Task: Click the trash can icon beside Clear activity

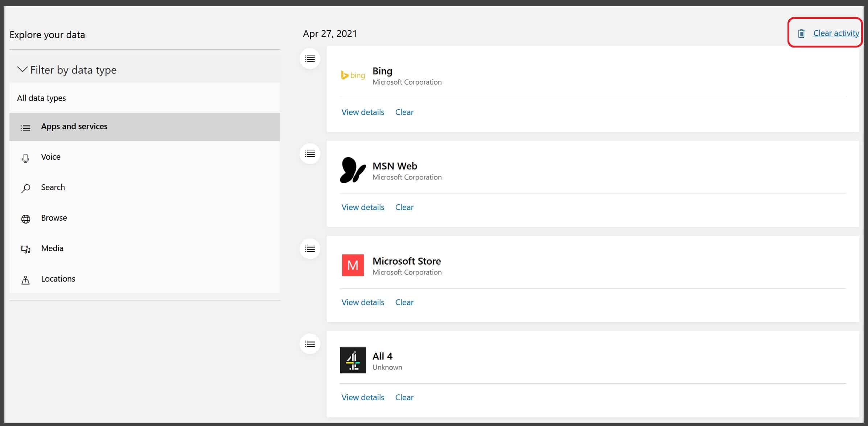Action: click(x=801, y=33)
